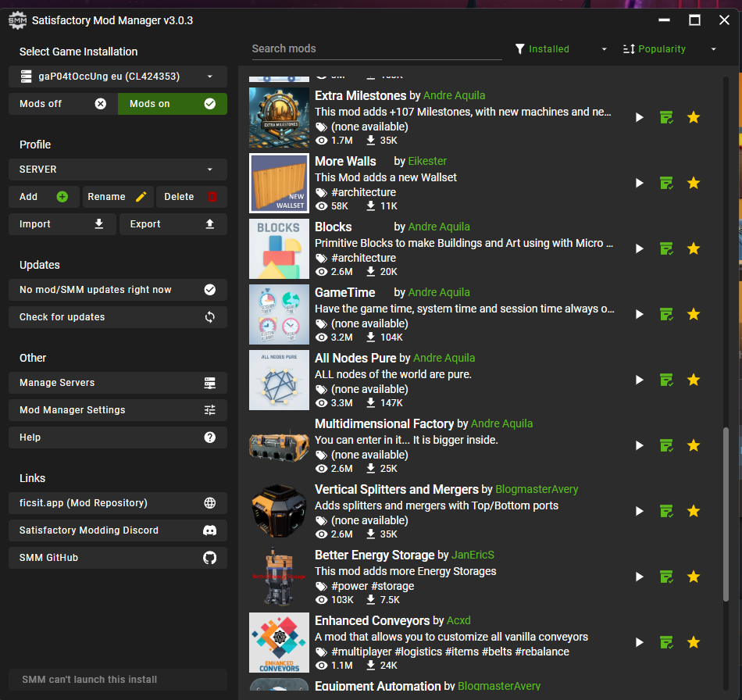Click the No mod/SMM updates status button
Screen dimensions: 742x700
(x=118, y=290)
